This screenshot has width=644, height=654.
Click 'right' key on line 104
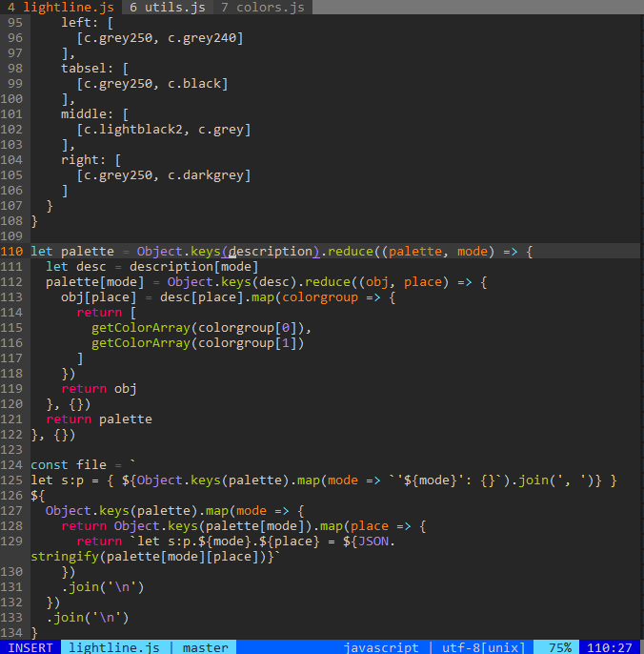[80, 159]
